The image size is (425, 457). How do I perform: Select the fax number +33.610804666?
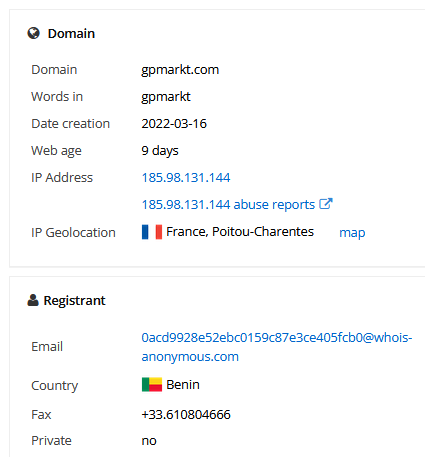coord(186,415)
